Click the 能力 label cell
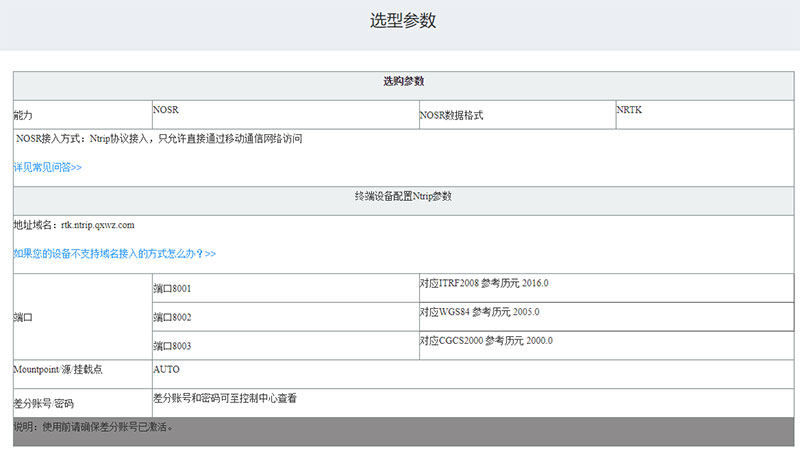 30,116
